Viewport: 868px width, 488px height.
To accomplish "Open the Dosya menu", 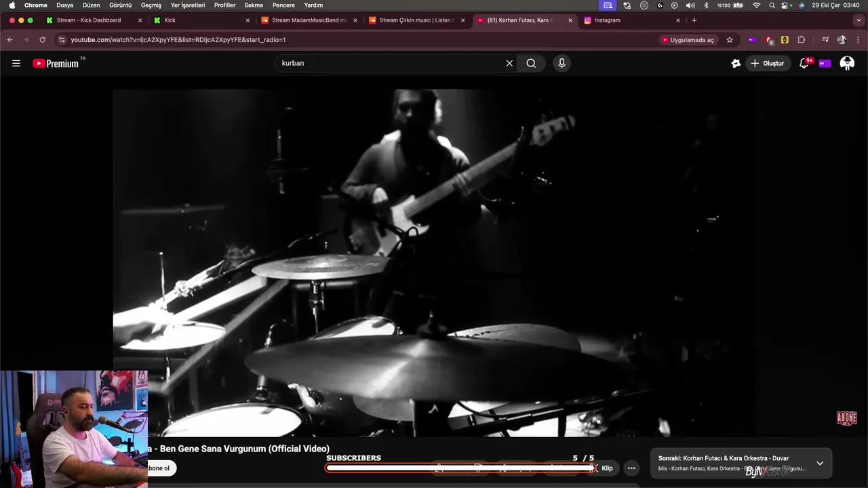I will click(64, 5).
